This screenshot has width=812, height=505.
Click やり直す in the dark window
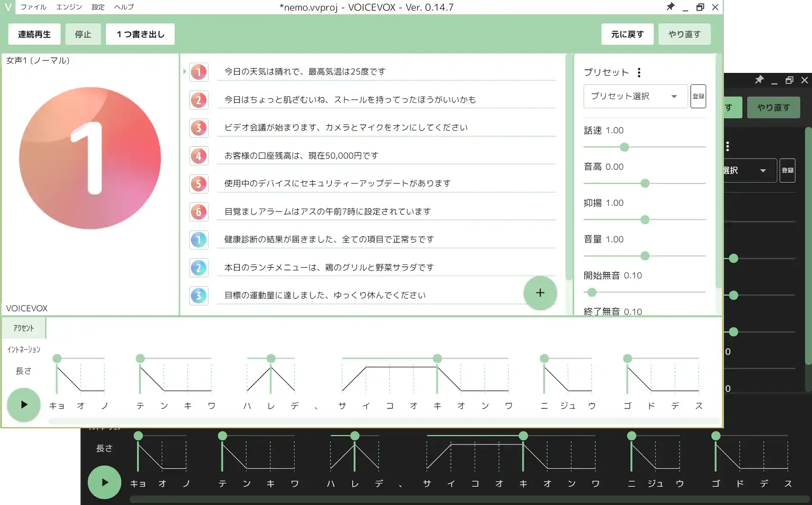pyautogui.click(x=773, y=107)
